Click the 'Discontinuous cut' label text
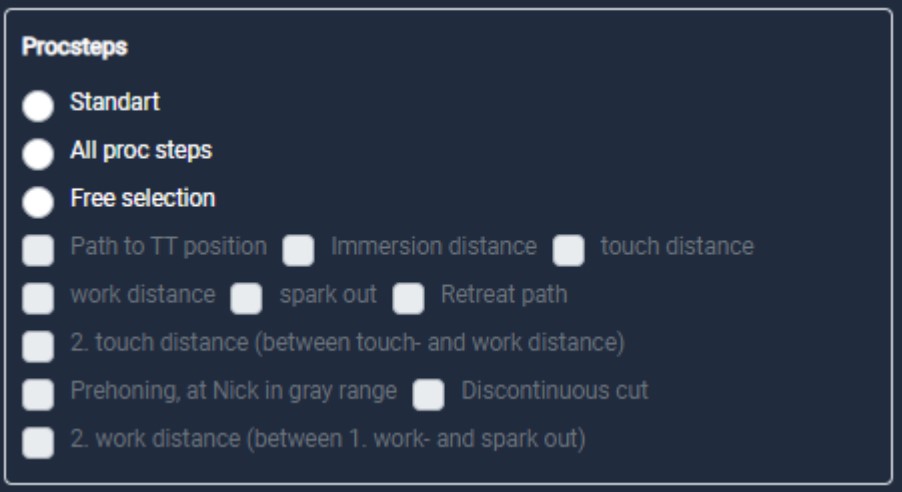Viewport: 902px width, 492px height. point(554,390)
